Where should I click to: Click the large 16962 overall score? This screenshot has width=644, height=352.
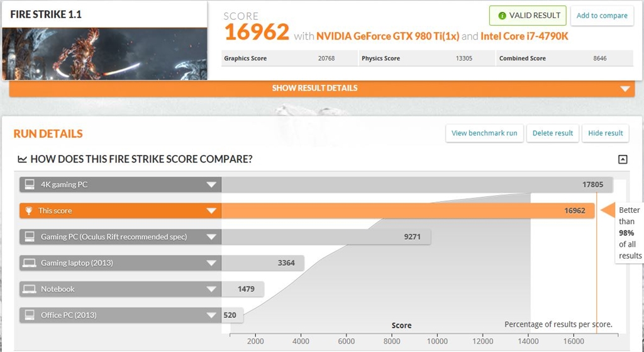click(257, 32)
